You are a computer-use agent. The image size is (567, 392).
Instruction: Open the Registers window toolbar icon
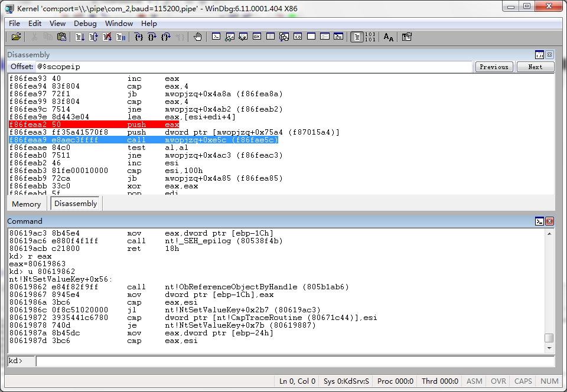coord(257,37)
